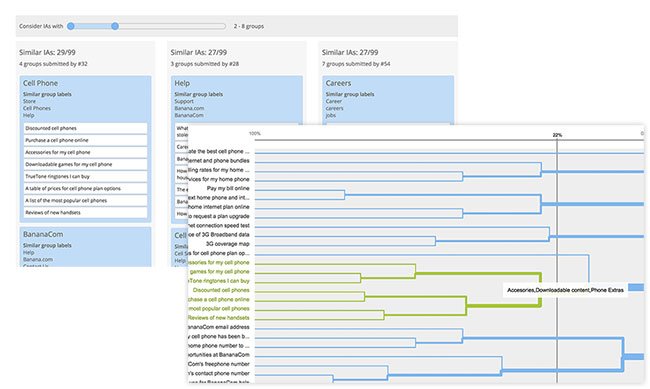Select the 'Purchase a cell phone online' card
Viewport: 650px width, 389px height.
[x=85, y=140]
